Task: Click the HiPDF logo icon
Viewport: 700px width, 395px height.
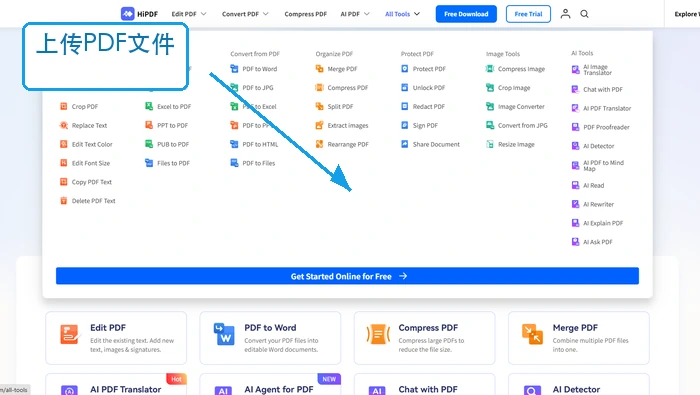Action: pyautogui.click(x=128, y=14)
